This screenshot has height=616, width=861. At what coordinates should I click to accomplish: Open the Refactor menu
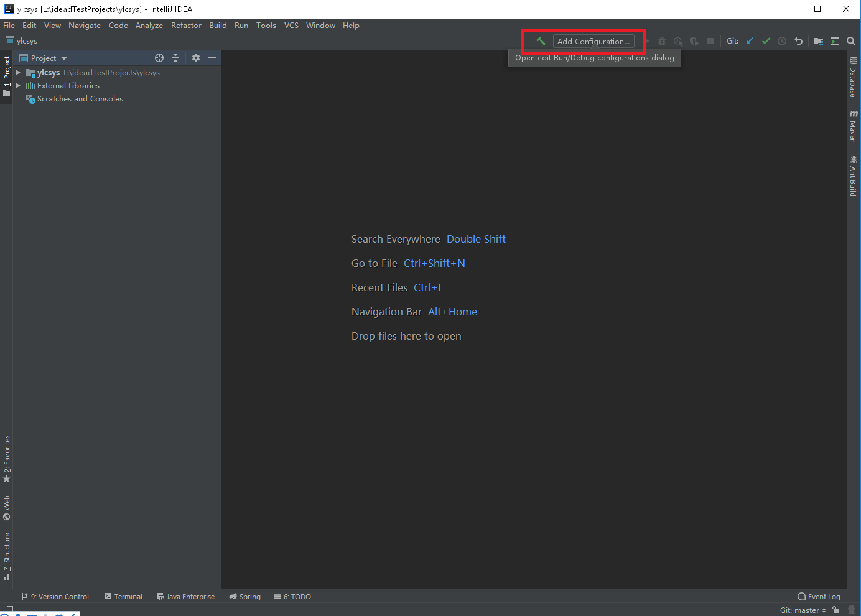(x=186, y=26)
